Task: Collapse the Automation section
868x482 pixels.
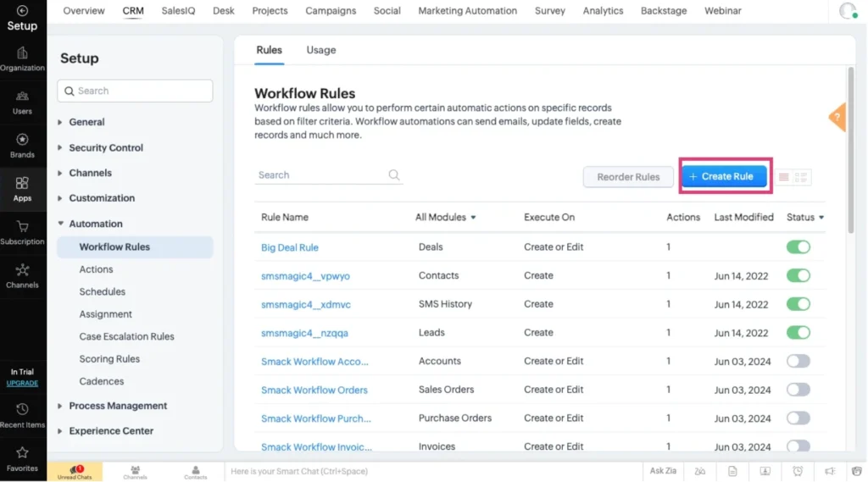Action: 60,224
